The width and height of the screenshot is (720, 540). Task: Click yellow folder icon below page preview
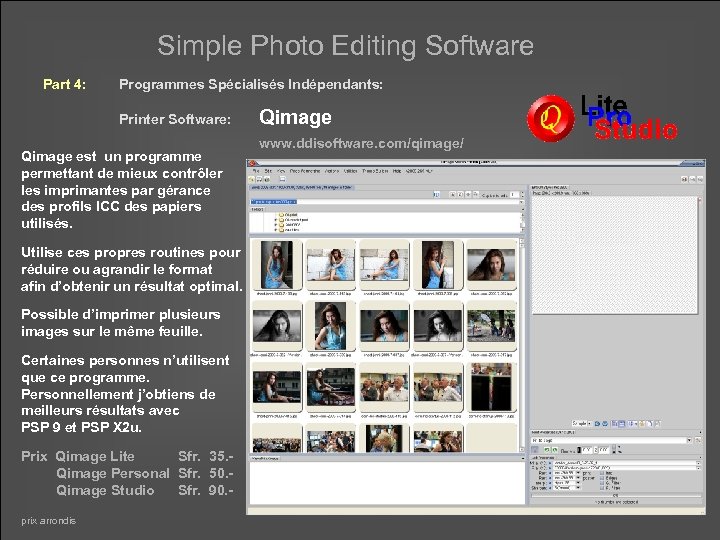642,423
